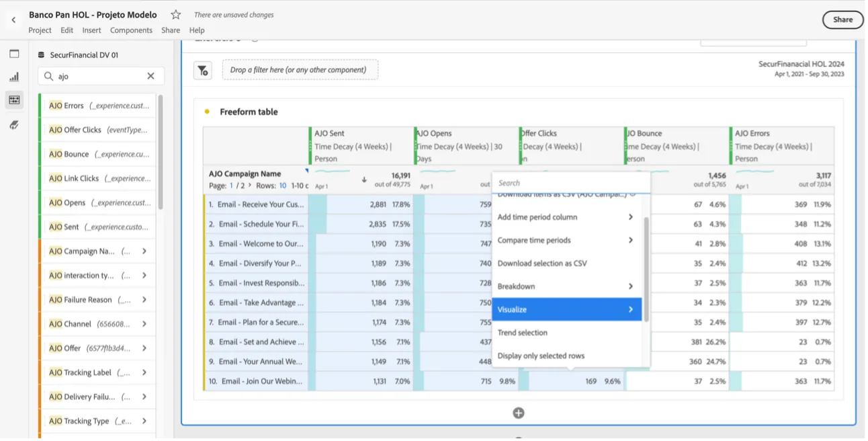868x441 pixels.
Task: Open the Panels icon in the left rail
Action: pos(14,54)
